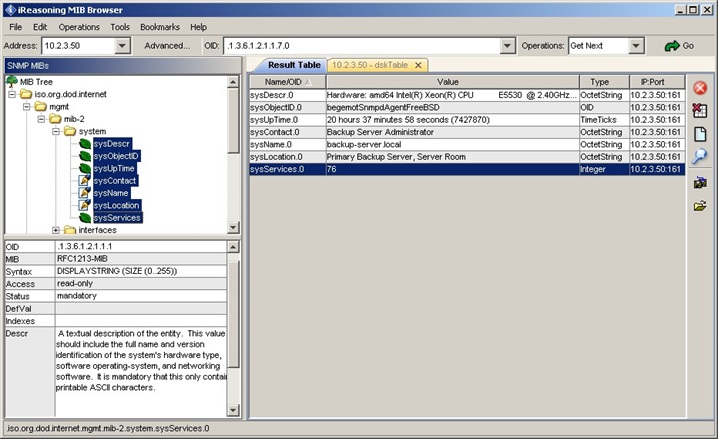Click the editable pencil icon beside sysLocation
The width and height of the screenshot is (718, 439).
(x=85, y=205)
